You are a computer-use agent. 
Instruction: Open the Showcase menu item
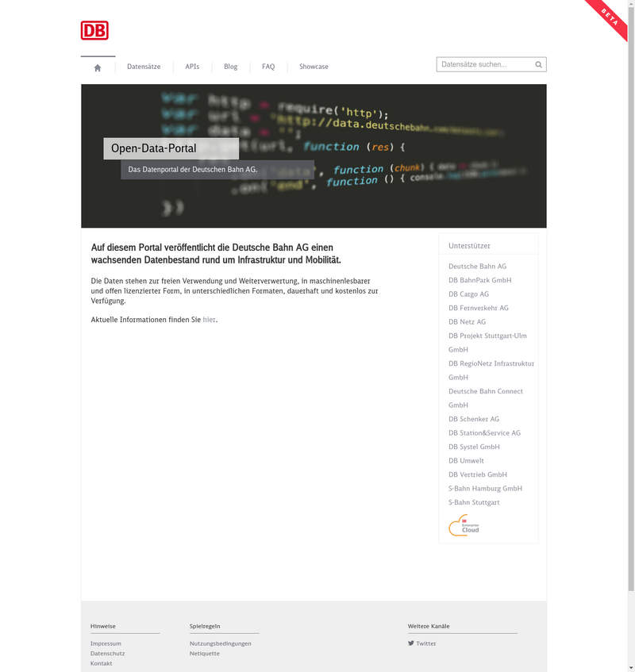pyautogui.click(x=314, y=67)
